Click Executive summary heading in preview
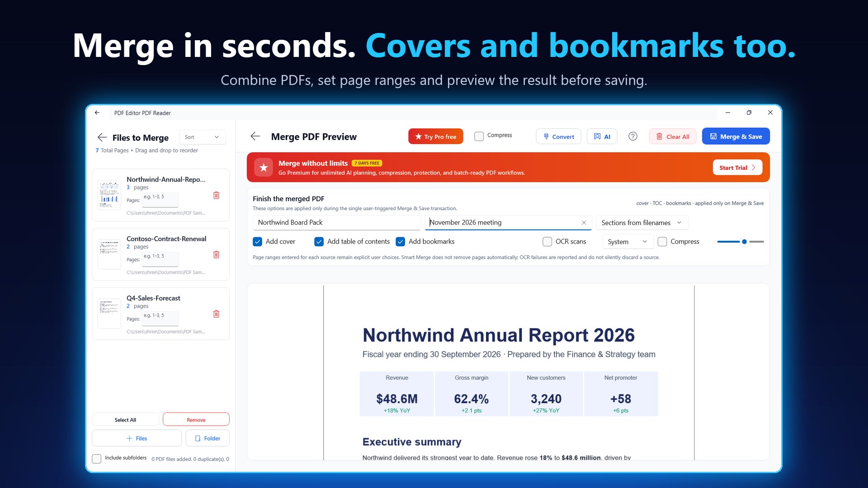Image resolution: width=868 pixels, height=488 pixels. (412, 442)
